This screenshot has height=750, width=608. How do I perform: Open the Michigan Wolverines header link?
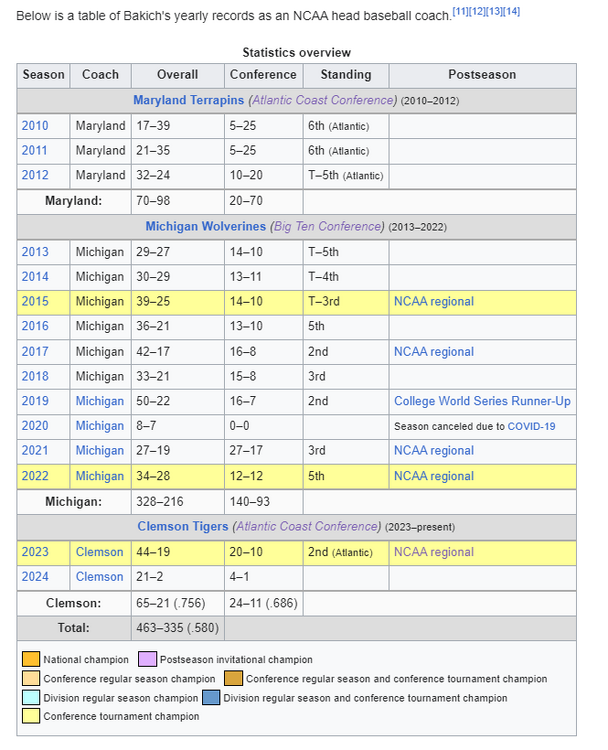205,227
